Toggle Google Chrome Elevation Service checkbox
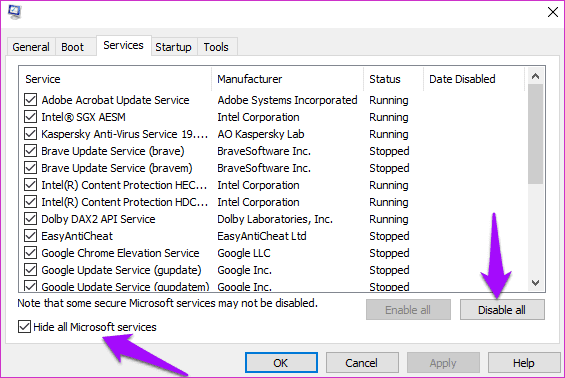The height and width of the screenshot is (378, 565). 31,253
